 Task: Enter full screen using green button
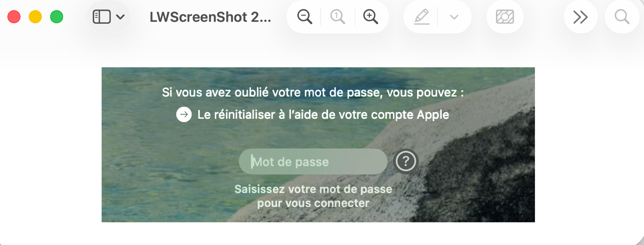tap(57, 17)
